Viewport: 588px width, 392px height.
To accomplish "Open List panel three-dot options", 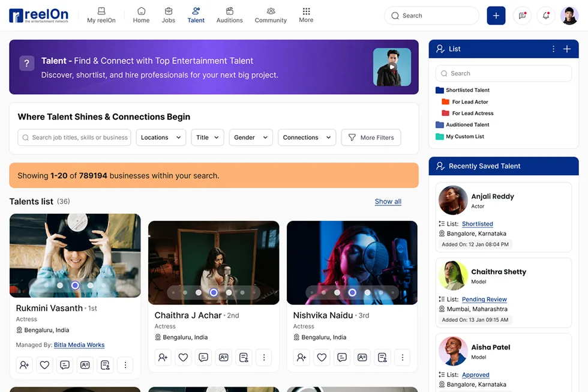I will click(553, 49).
